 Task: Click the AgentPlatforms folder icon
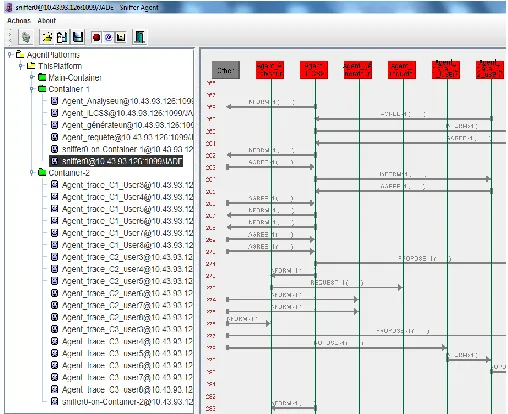[20, 54]
